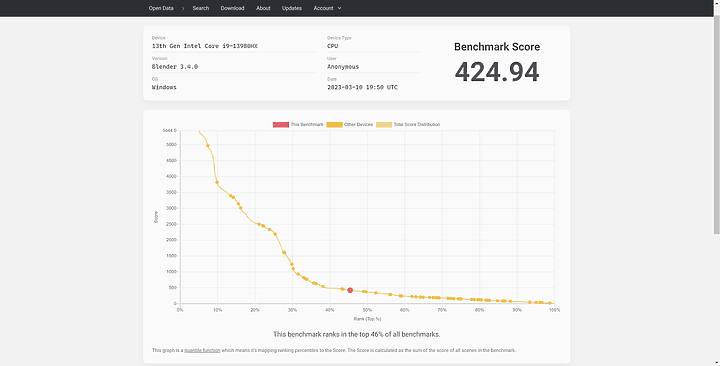Click the red This Benchmark legend swatch
Viewport: 720px width, 366px height.
coord(281,124)
